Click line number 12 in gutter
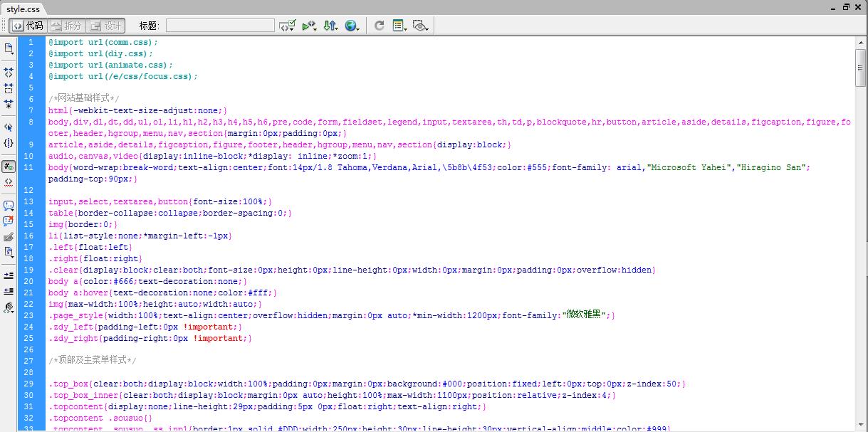Viewport: 868px width, 432px height. [x=28, y=190]
